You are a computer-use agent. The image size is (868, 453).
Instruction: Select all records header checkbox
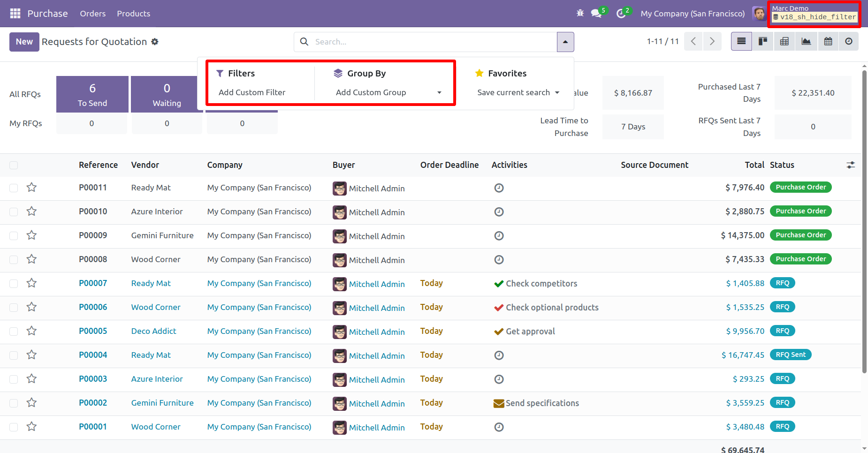pos(14,165)
